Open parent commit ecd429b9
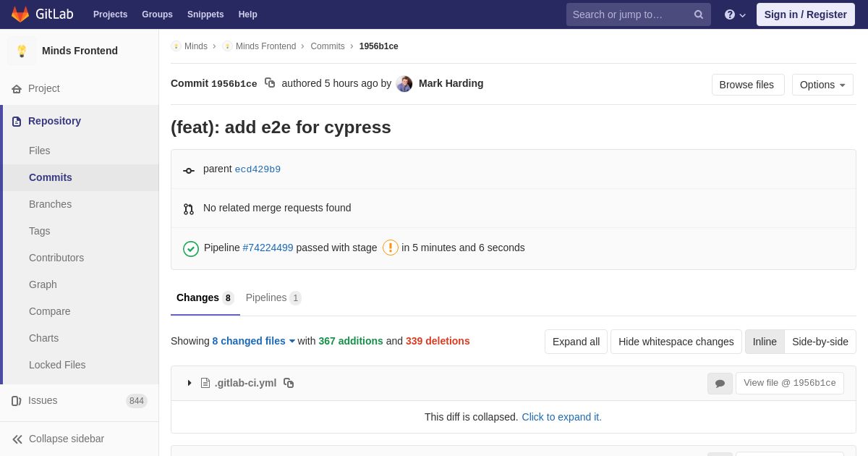Screen dimensions: 868x456 258,169
